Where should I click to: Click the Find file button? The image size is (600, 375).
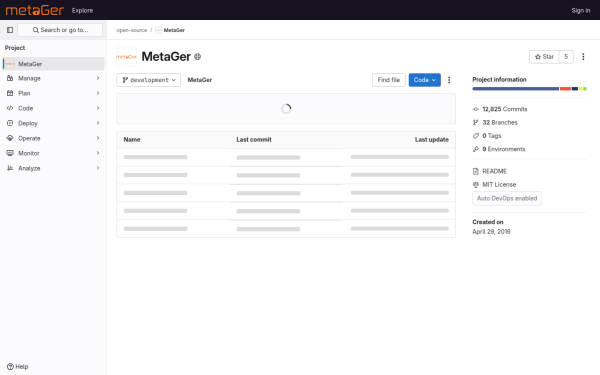[x=389, y=80]
